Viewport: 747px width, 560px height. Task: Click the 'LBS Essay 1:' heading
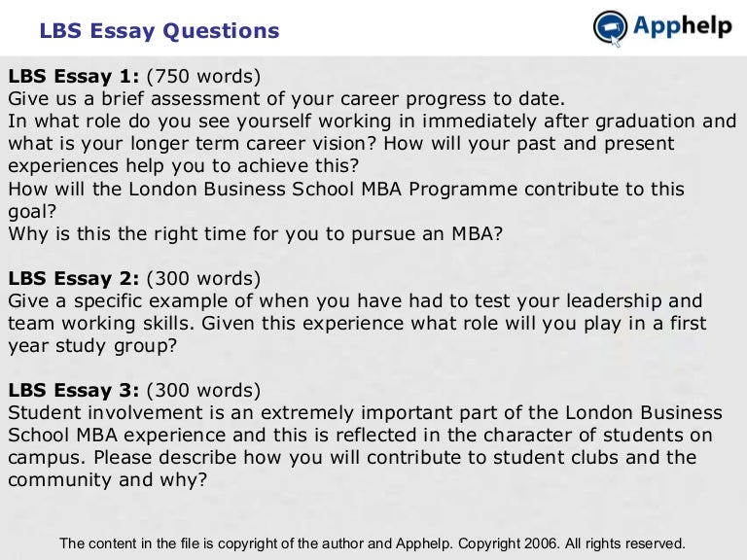(74, 76)
